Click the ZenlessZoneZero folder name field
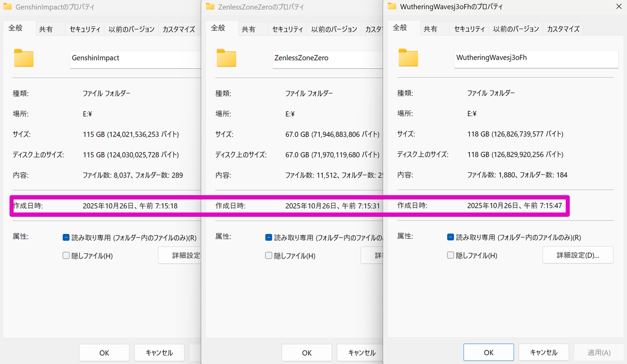The width and height of the screenshot is (627, 364). click(x=328, y=59)
